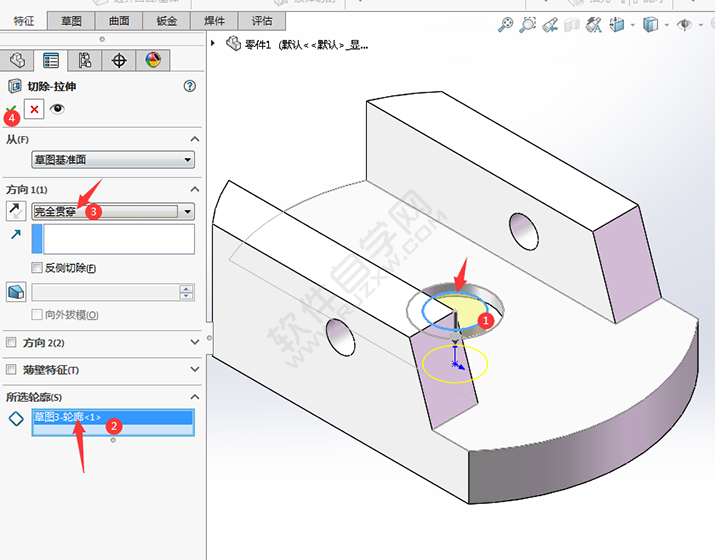This screenshot has width=715, height=560.
Task: Click the Section View icon
Action: (x=572, y=25)
